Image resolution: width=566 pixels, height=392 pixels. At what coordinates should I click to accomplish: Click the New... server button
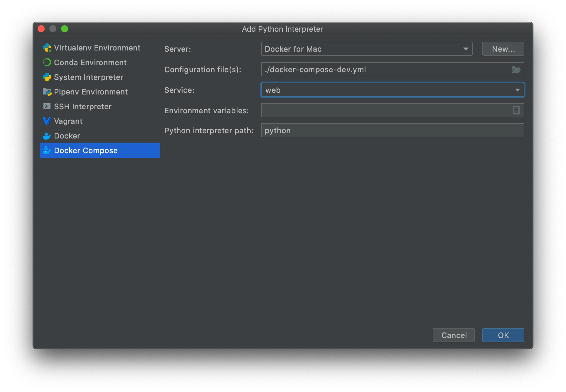503,49
